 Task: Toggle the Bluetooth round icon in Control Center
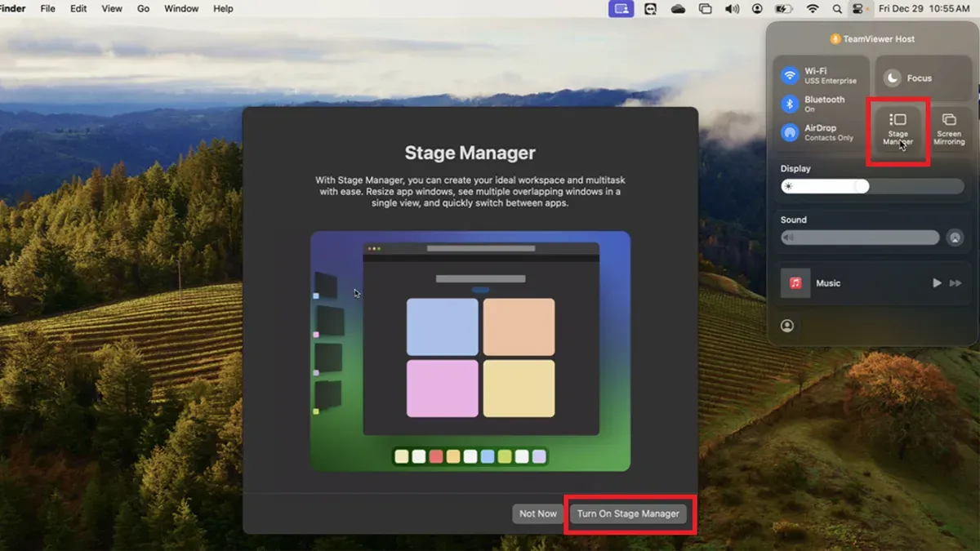click(790, 104)
